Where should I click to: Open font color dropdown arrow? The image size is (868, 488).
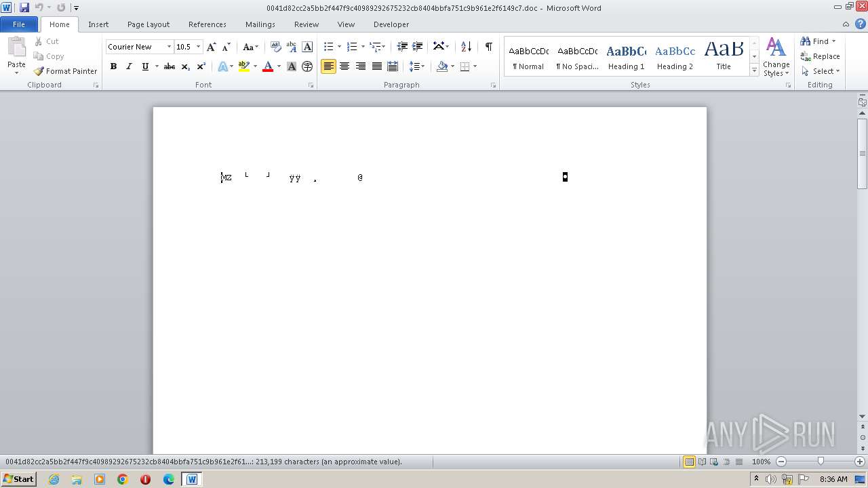tap(279, 66)
